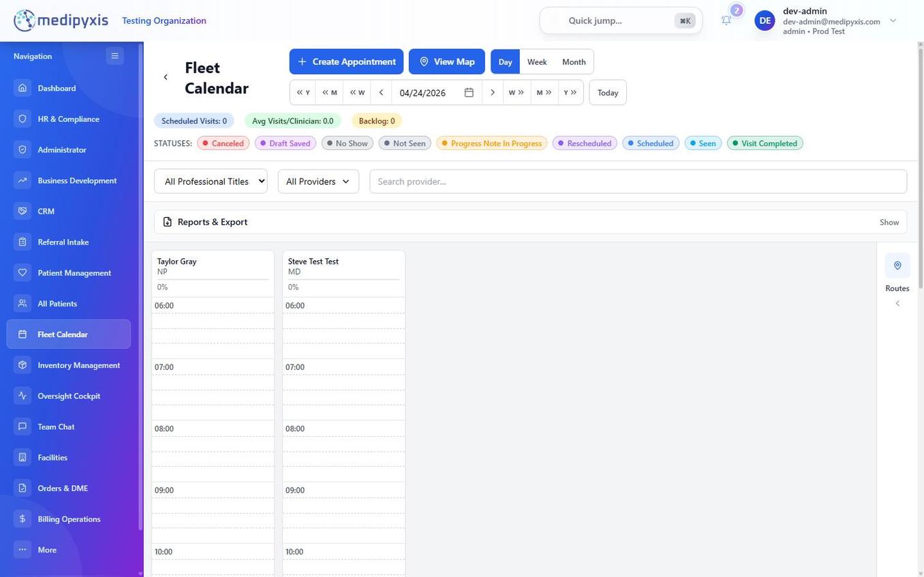Open All Professional Titles dropdown
The width and height of the screenshot is (924, 577).
point(211,181)
